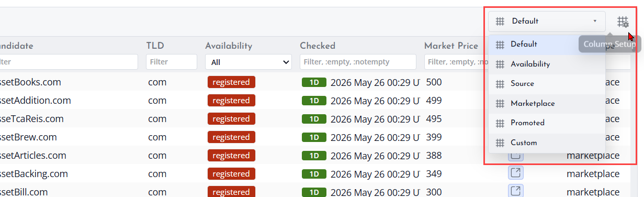This screenshot has width=644, height=197.
Task: Click the grid icon beside Promoted option
Action: [500, 123]
